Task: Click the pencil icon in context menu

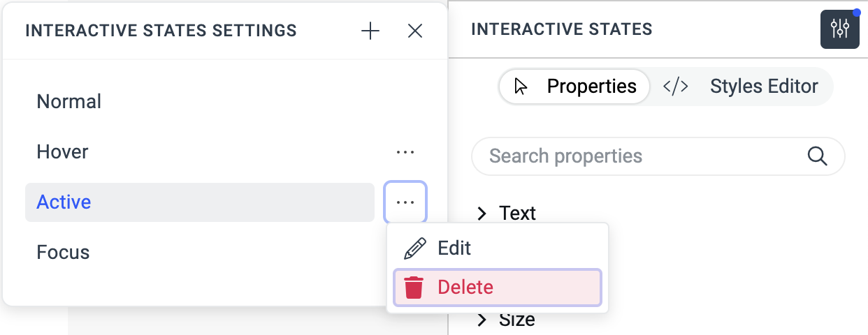Action: (414, 248)
